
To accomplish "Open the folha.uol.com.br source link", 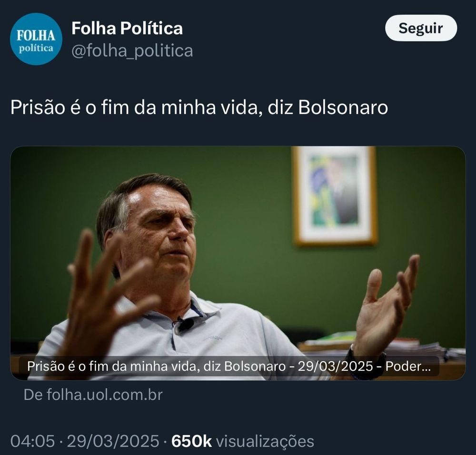I will click(x=93, y=395).
